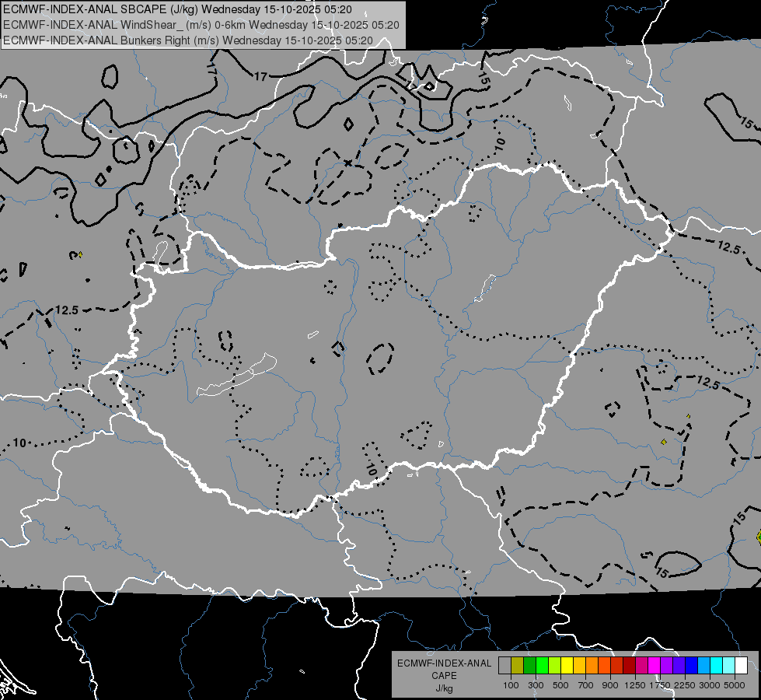Click the legend title ECMWF-INDEX-ANAL

pos(444,663)
